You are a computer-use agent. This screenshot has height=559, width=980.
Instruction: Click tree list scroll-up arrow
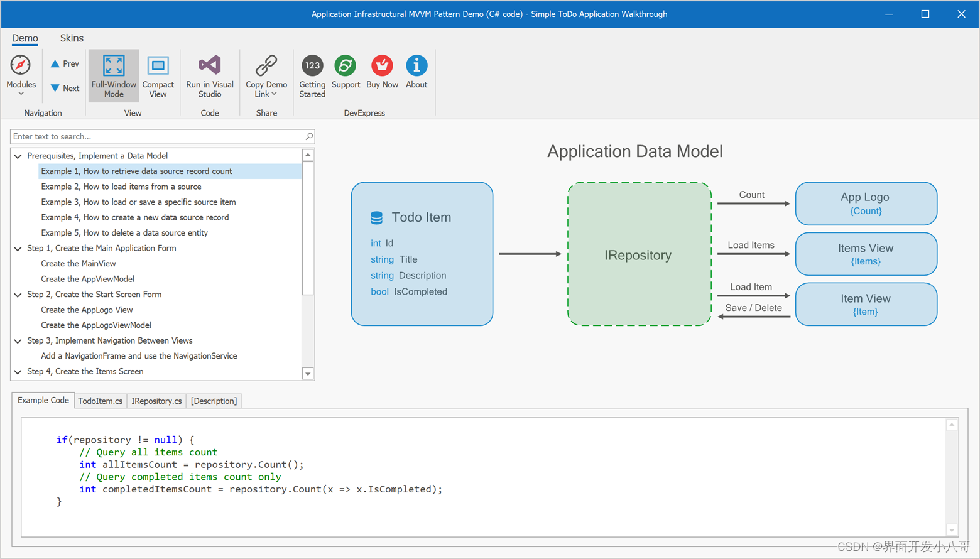308,155
